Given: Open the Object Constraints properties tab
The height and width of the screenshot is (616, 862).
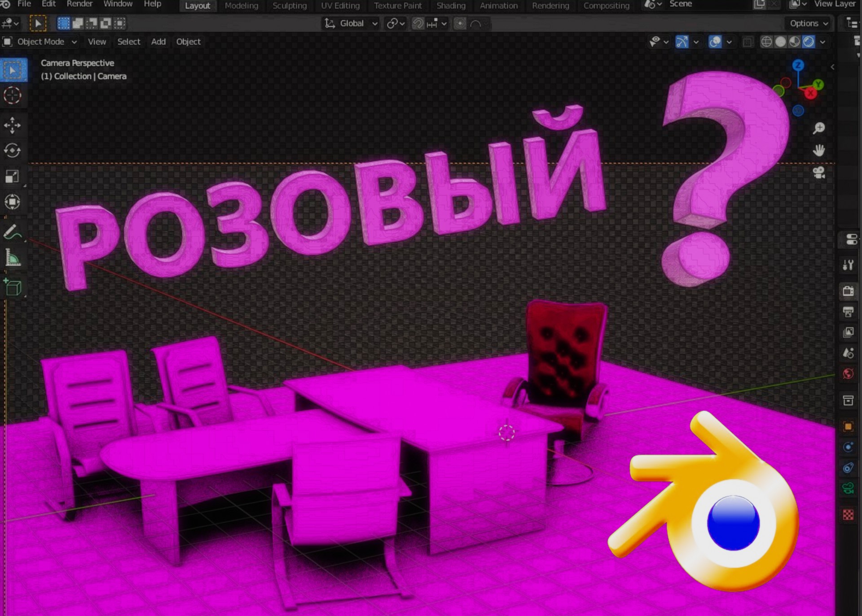Looking at the screenshot, I should point(848,468).
